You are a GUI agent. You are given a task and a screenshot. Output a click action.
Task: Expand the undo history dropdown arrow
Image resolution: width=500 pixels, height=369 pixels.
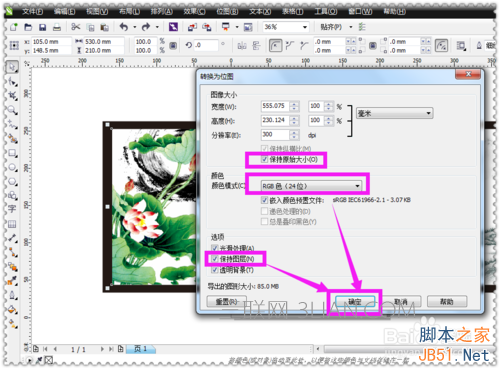[x=135, y=27]
